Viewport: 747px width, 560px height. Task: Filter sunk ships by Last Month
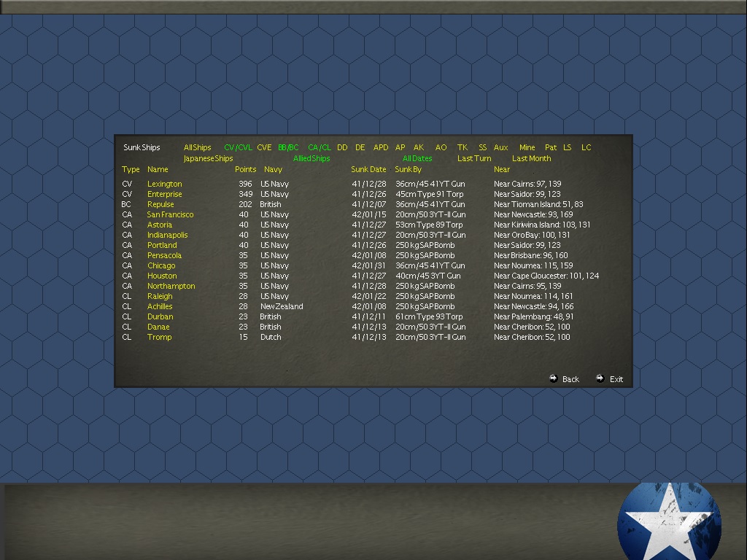(x=531, y=158)
